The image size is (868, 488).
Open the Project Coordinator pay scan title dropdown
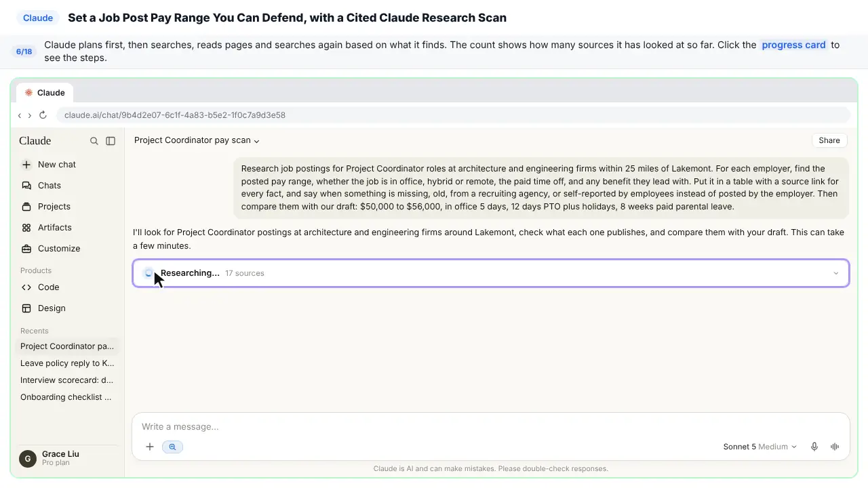pyautogui.click(x=197, y=140)
